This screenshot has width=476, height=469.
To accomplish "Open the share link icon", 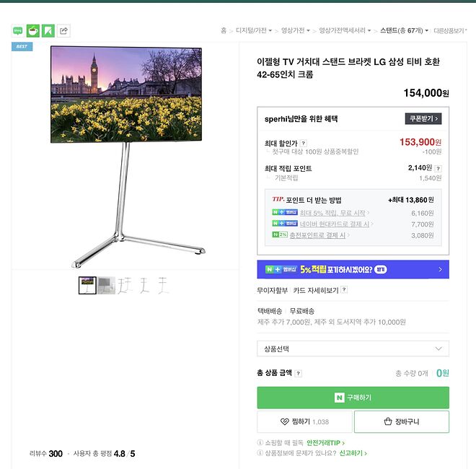I will coord(63,30).
